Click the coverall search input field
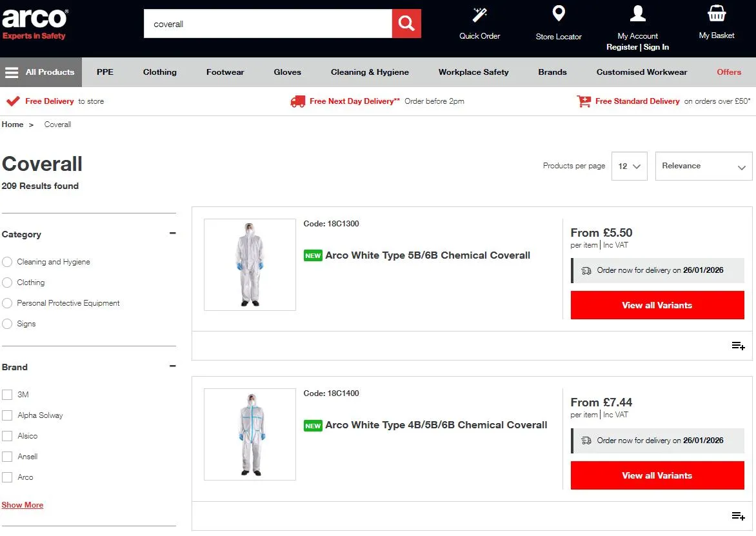 tap(268, 24)
